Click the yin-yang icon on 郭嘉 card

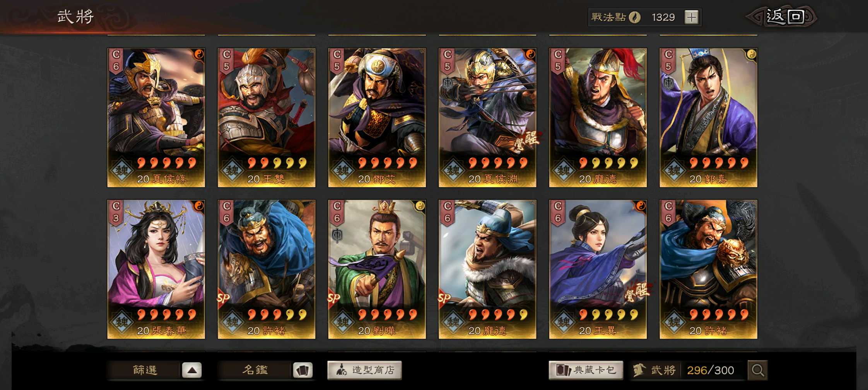tap(751, 54)
